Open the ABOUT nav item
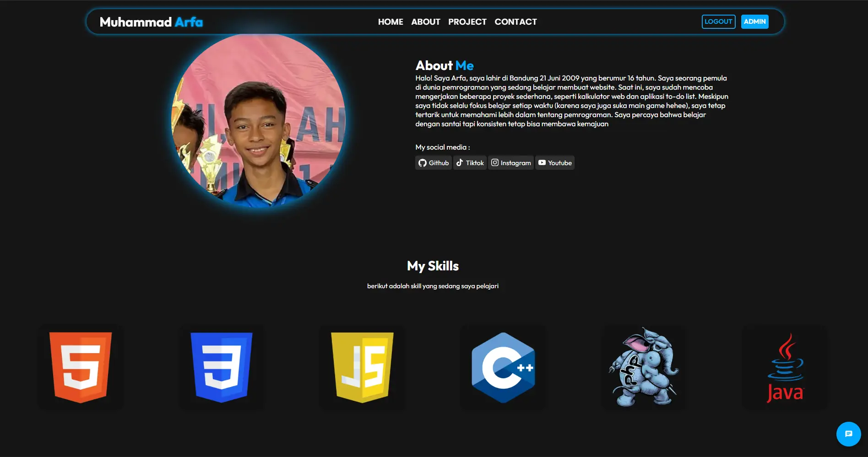Screen dimensions: 868x457 (426, 22)
